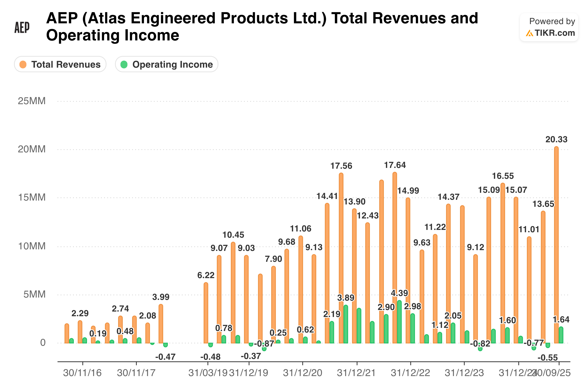Open the Powered by TIKR.com link
This screenshot has height=392, width=588.
tap(549, 27)
